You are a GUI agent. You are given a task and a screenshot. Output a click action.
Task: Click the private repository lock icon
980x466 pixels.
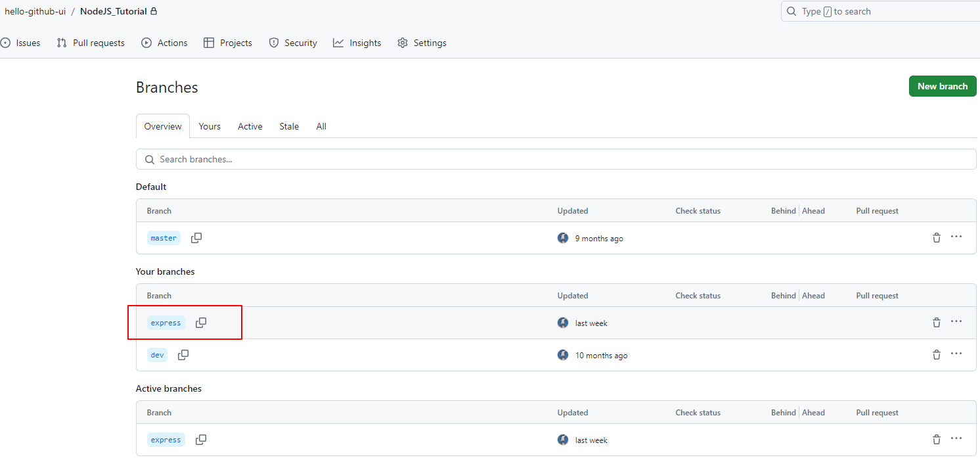click(x=154, y=11)
